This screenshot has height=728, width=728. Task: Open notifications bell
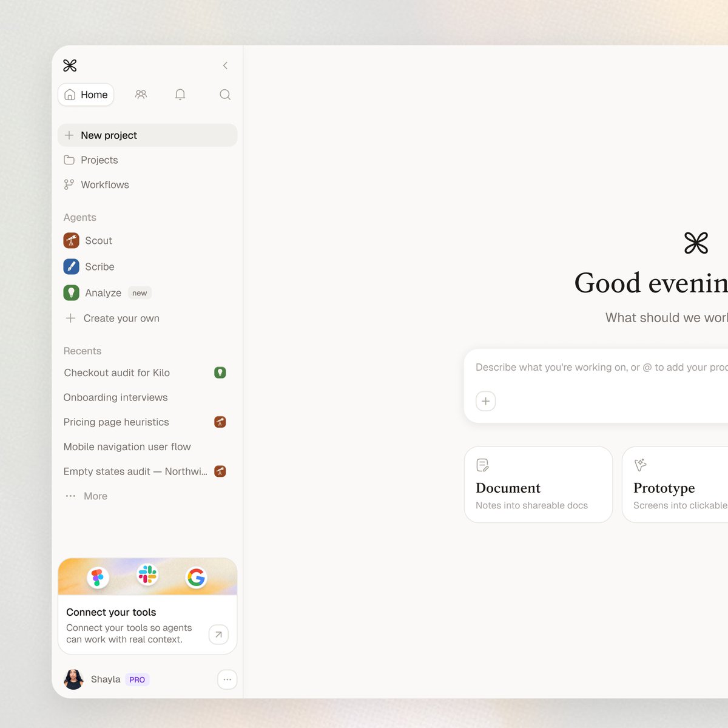[180, 95]
